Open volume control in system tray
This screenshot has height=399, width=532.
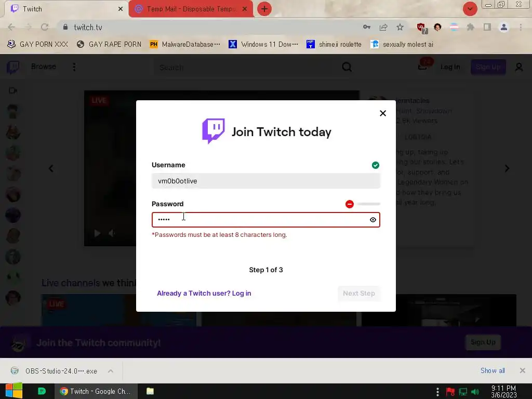click(x=475, y=392)
